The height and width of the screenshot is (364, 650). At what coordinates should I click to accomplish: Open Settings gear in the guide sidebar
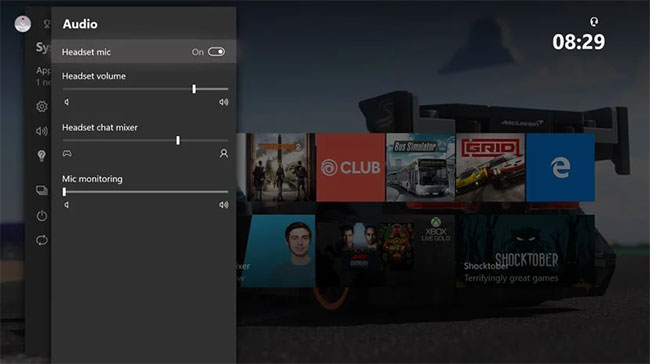coord(41,107)
